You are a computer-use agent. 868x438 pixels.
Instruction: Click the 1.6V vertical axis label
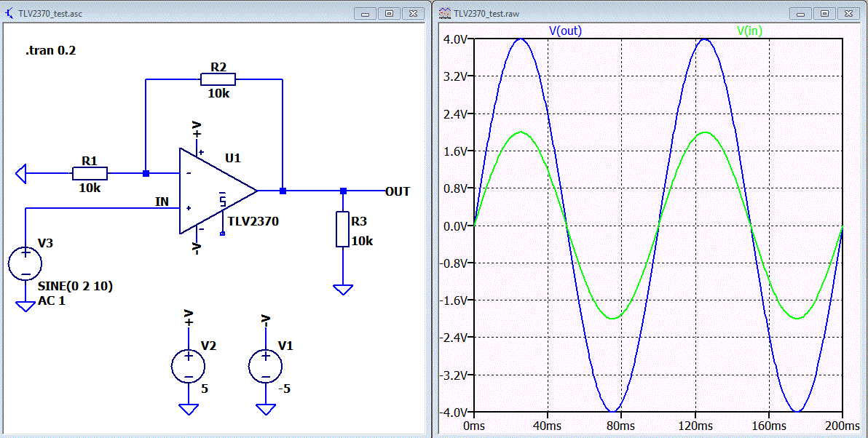click(x=456, y=151)
